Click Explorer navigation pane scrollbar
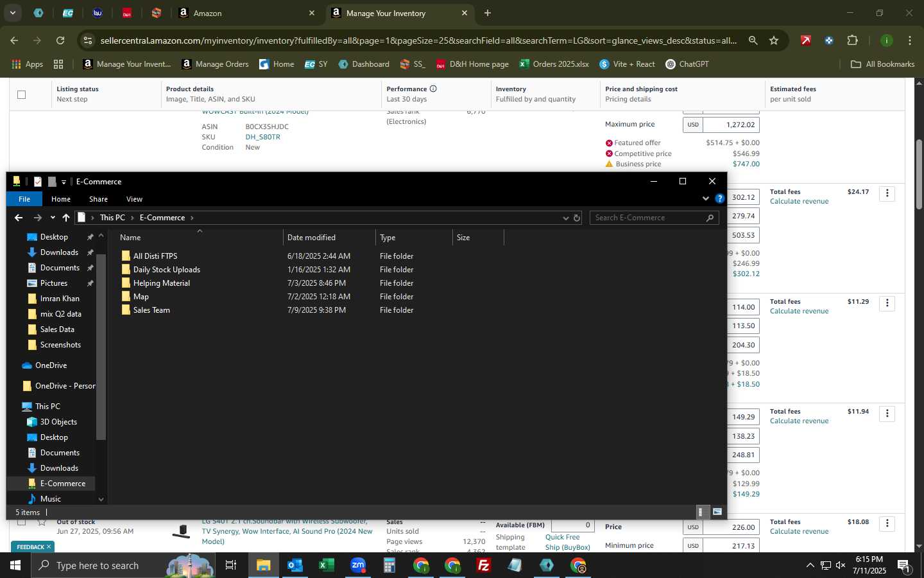924x578 pixels. point(101,347)
